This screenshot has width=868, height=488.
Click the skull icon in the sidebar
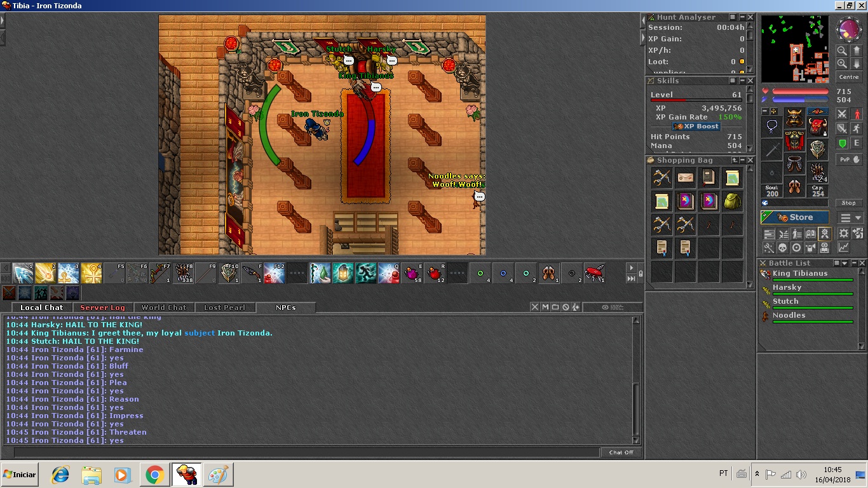[x=782, y=248]
